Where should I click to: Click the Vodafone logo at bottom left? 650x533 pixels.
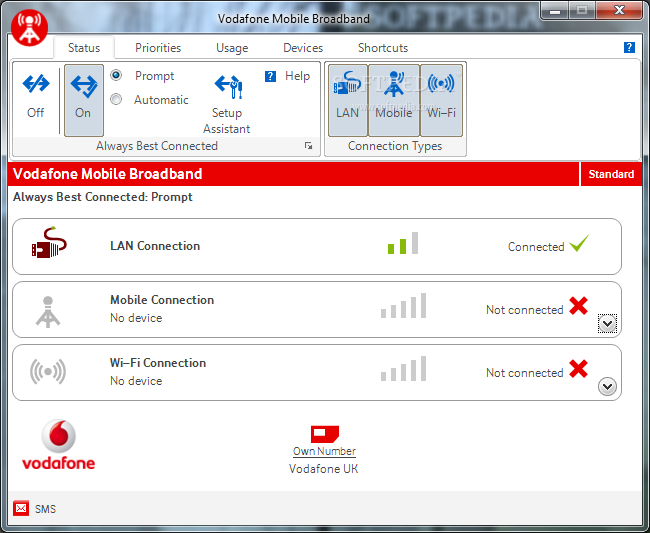[58, 445]
